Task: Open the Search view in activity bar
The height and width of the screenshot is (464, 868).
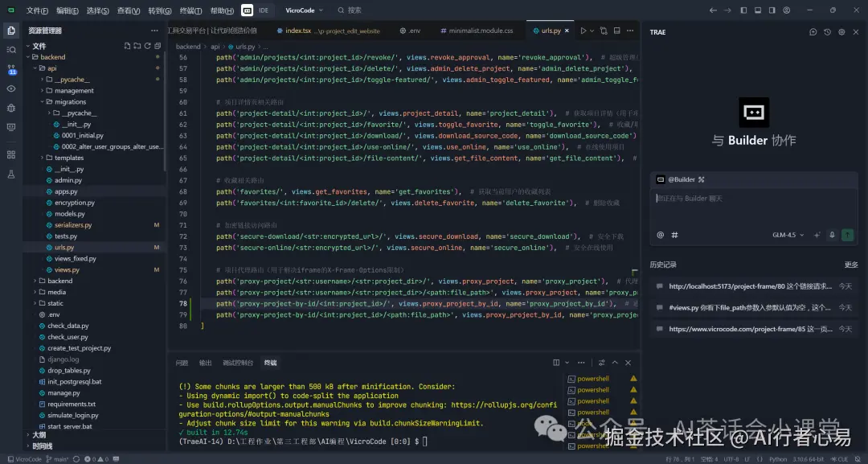Action: tap(11, 50)
